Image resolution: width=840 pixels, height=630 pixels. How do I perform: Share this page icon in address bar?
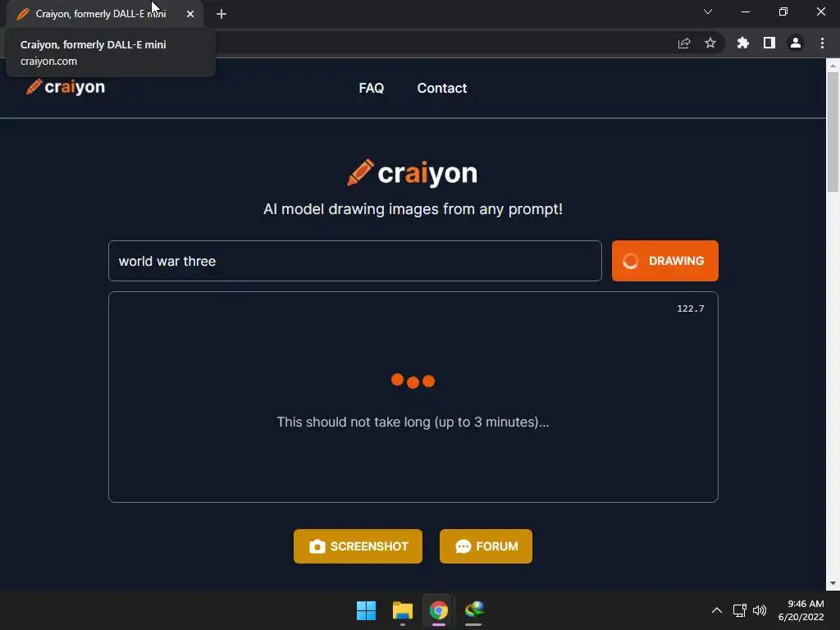tap(684, 43)
